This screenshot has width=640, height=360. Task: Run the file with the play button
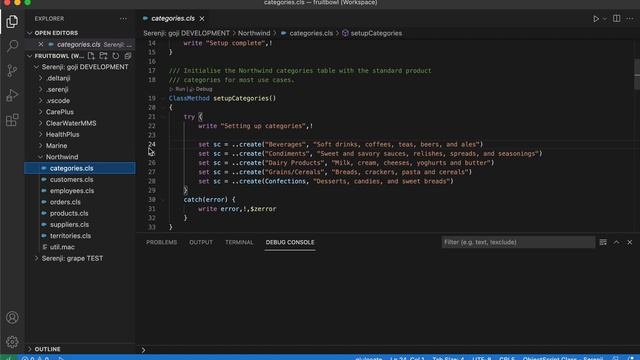point(596,19)
